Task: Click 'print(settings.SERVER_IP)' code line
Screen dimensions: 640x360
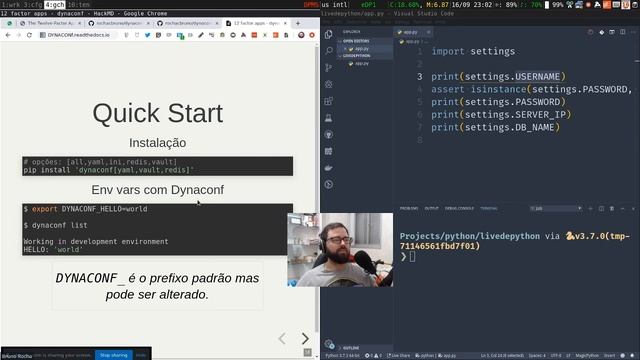Action: [x=501, y=115]
